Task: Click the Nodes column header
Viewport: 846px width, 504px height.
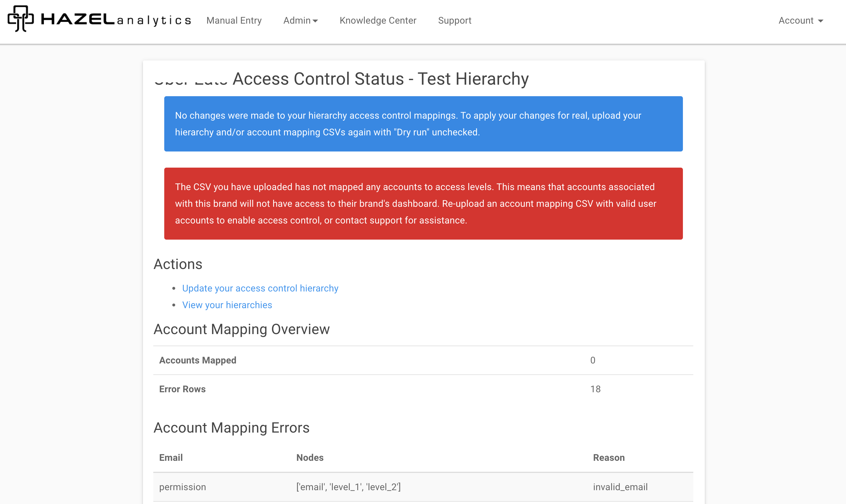Action: [310, 457]
